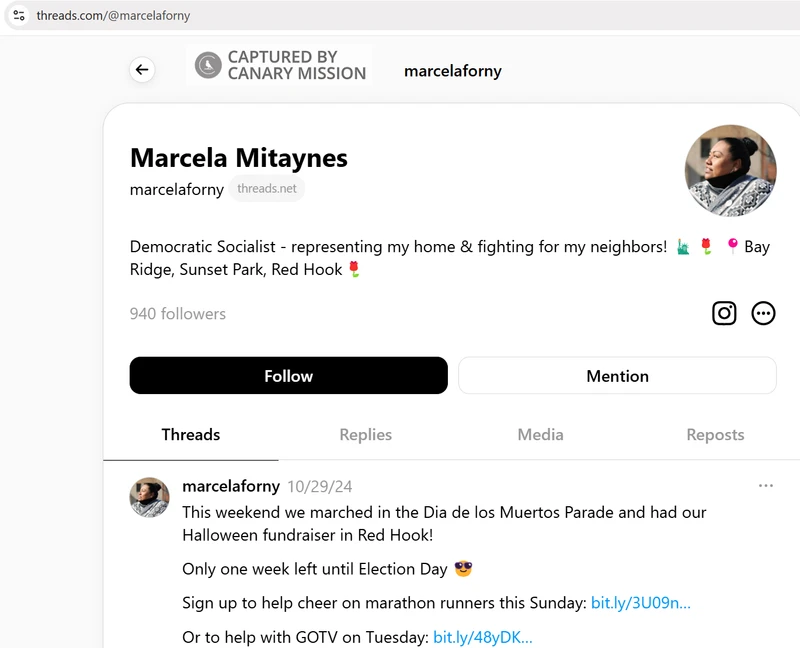View the large profile picture

coord(731,171)
